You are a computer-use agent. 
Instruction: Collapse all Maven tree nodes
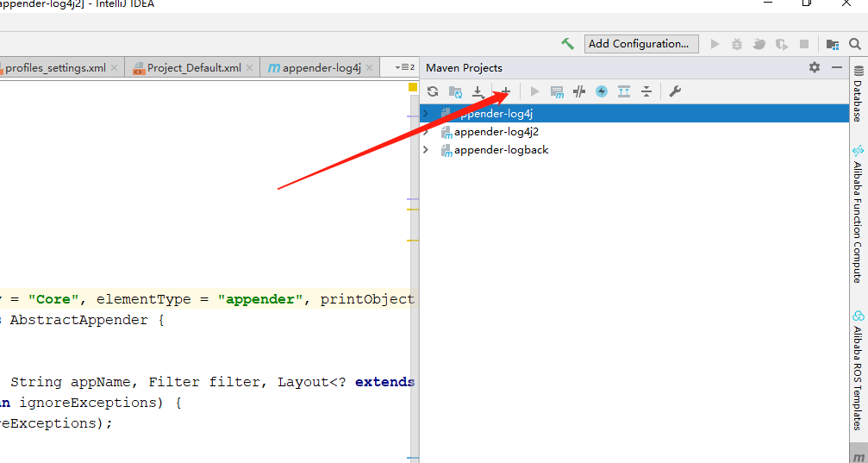pos(646,91)
